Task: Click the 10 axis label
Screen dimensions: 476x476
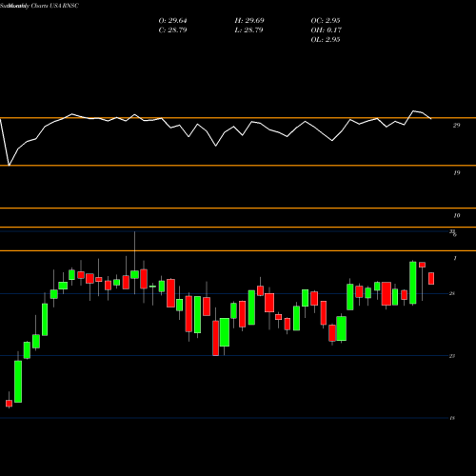Action: [456, 216]
